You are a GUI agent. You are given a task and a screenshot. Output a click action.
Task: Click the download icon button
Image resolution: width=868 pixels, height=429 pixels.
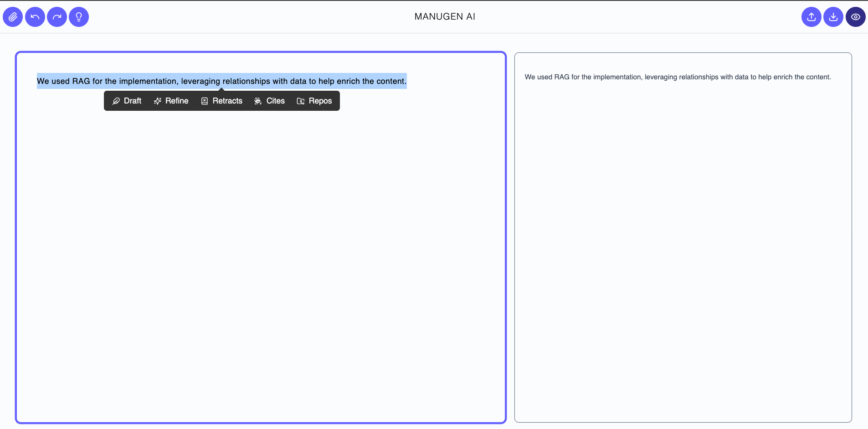833,17
